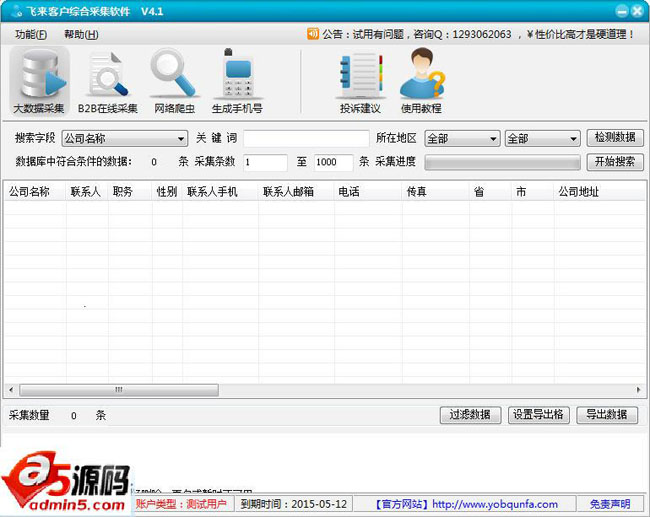Click the app logo in title bar
The width and height of the screenshot is (650, 517).
pyautogui.click(x=17, y=11)
